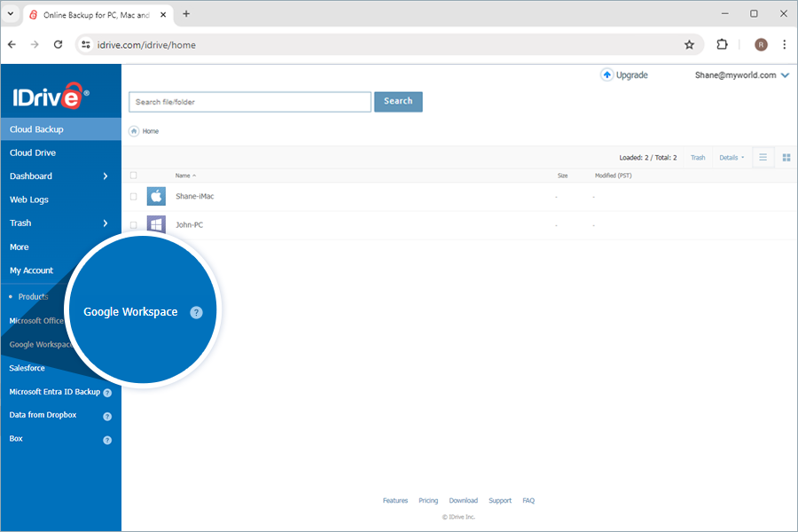Open the FAQ footer link
Image resolution: width=798 pixels, height=532 pixels.
pyautogui.click(x=528, y=500)
